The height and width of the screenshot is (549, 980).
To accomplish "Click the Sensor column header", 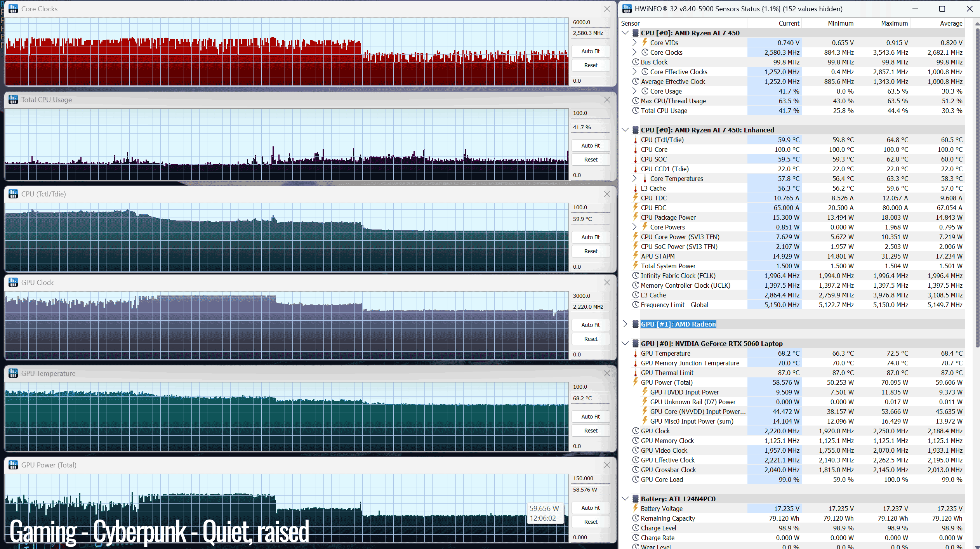I will tap(683, 23).
